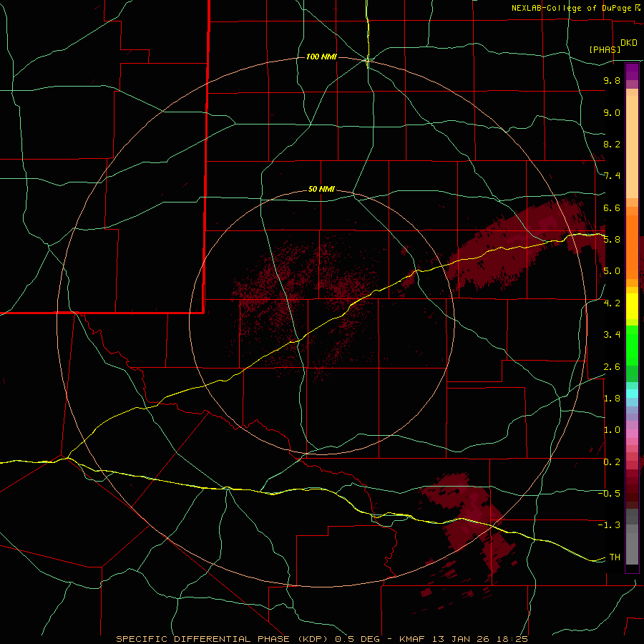Viewport: 644px width, 644px height.
Task: Click the 7.4 scale value label
Action: 612,176
